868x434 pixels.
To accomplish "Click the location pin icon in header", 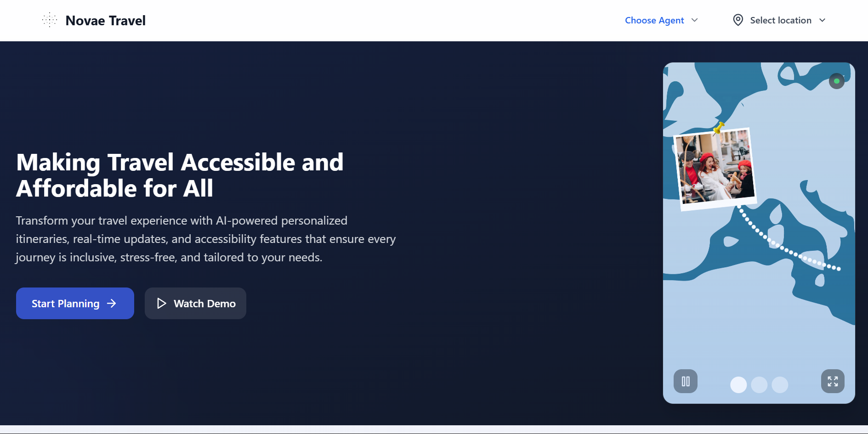I will pyautogui.click(x=738, y=20).
